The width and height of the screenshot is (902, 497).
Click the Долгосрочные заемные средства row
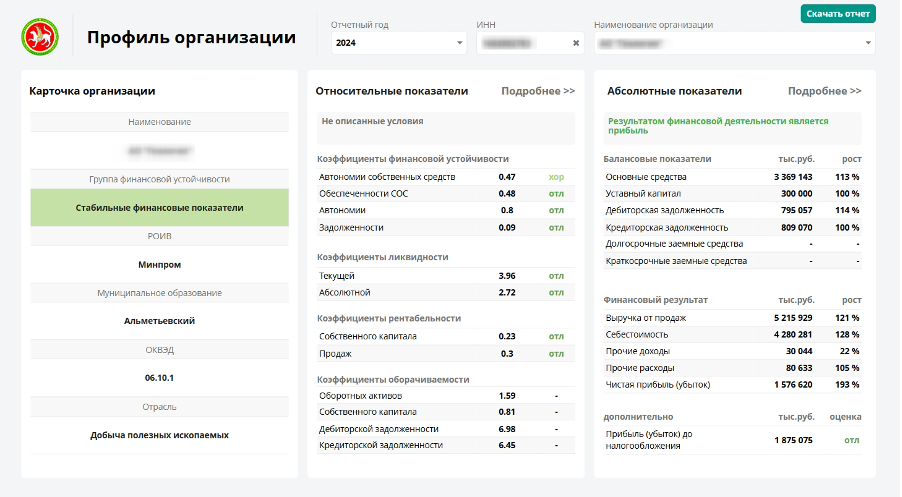(732, 244)
